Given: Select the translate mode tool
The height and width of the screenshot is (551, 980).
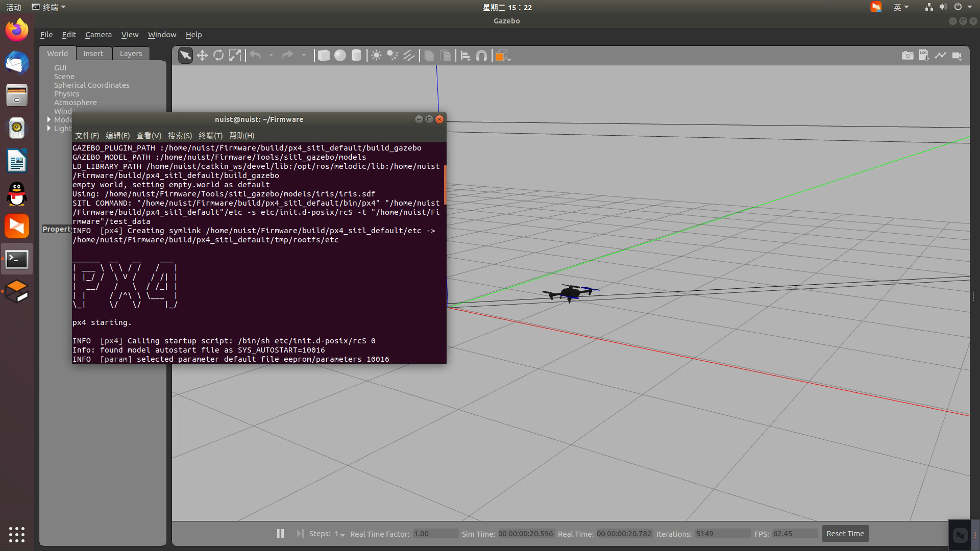Looking at the screenshot, I should point(202,56).
